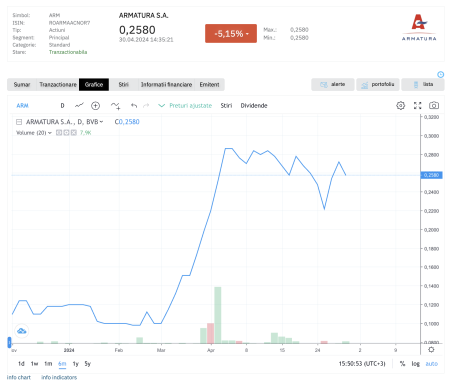
Task: Click the cloud save chart icon
Action: pos(22,331)
